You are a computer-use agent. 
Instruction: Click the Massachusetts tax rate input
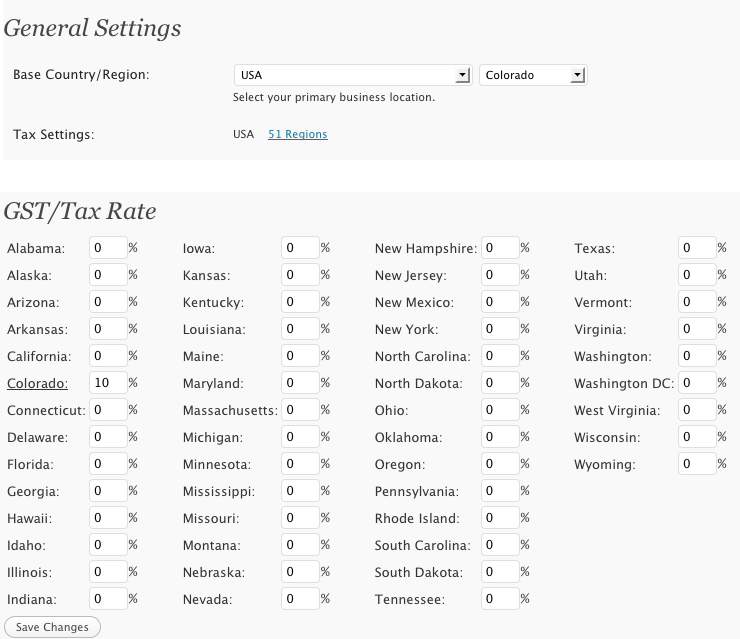[300, 410]
